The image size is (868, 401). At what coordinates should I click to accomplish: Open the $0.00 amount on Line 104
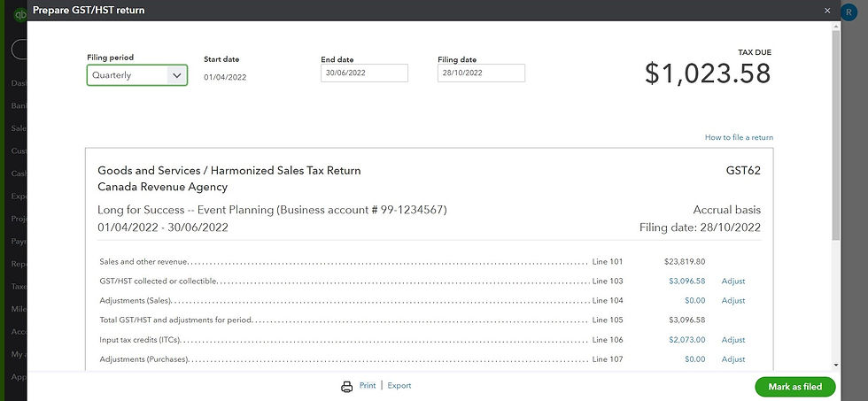click(695, 300)
